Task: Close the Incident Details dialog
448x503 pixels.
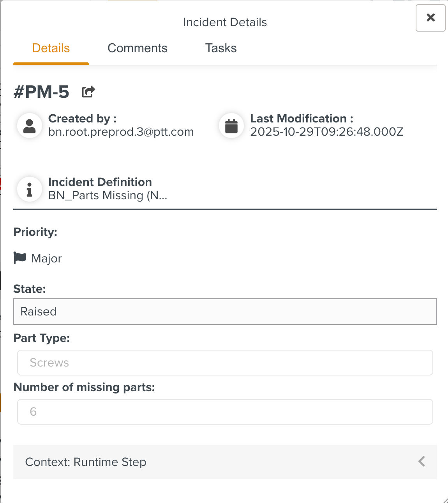Action: coord(430,18)
